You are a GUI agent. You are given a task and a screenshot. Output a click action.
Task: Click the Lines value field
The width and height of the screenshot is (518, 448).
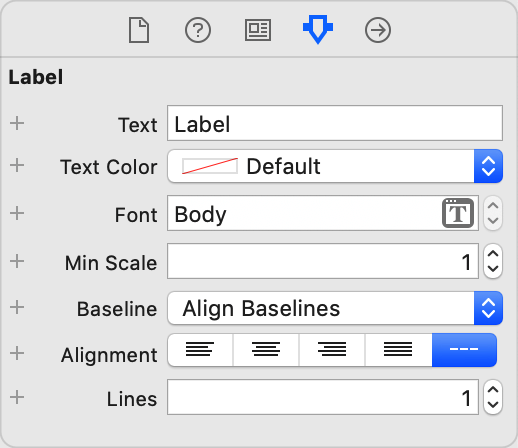(x=323, y=397)
